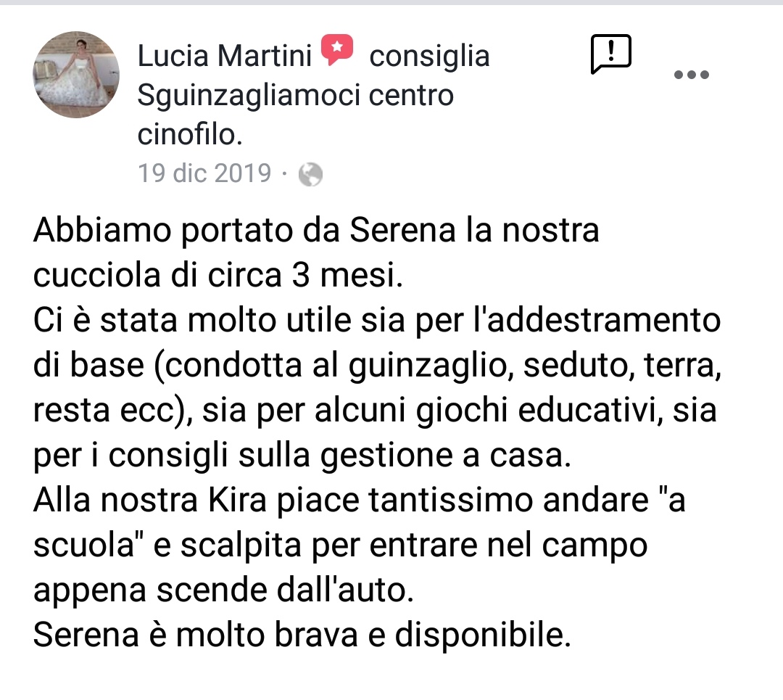
Task: Open the three-dot more options menu
Action: click(x=691, y=75)
